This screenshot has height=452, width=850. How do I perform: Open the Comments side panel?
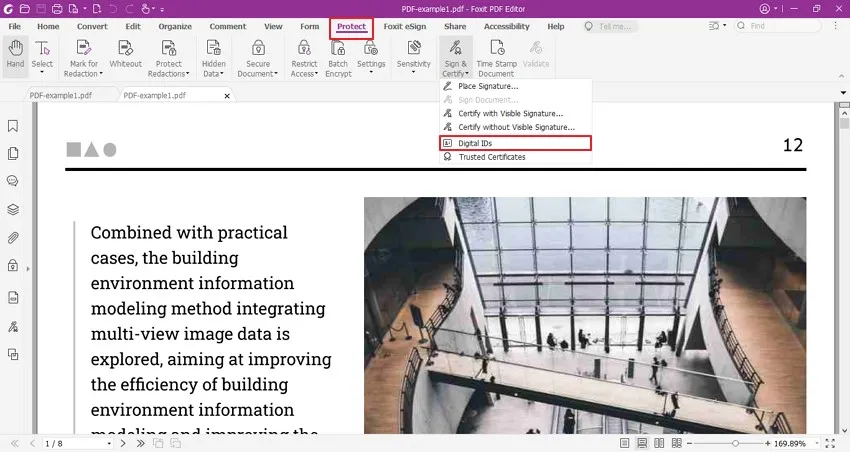pyautogui.click(x=13, y=181)
